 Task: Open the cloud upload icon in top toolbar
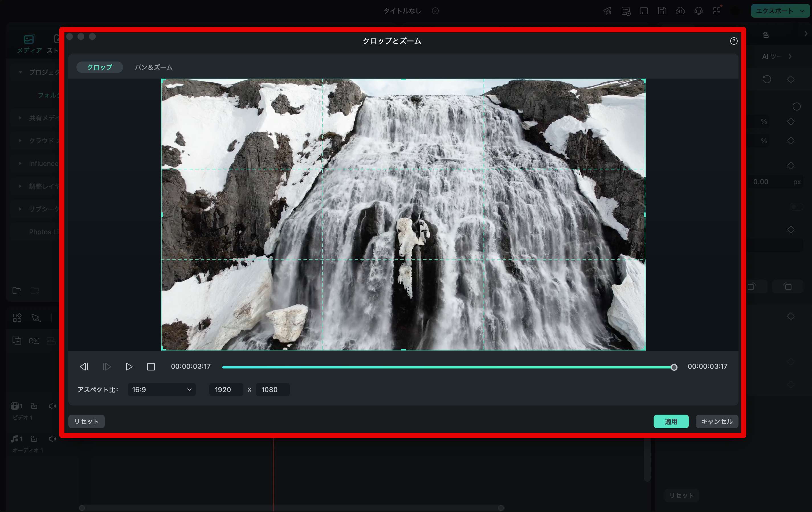pos(680,11)
